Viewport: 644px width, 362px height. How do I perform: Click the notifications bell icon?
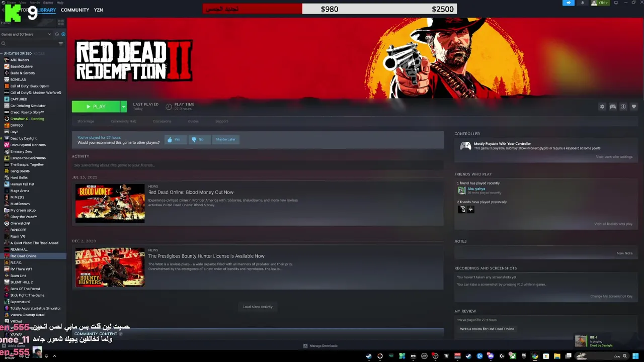tap(583, 3)
